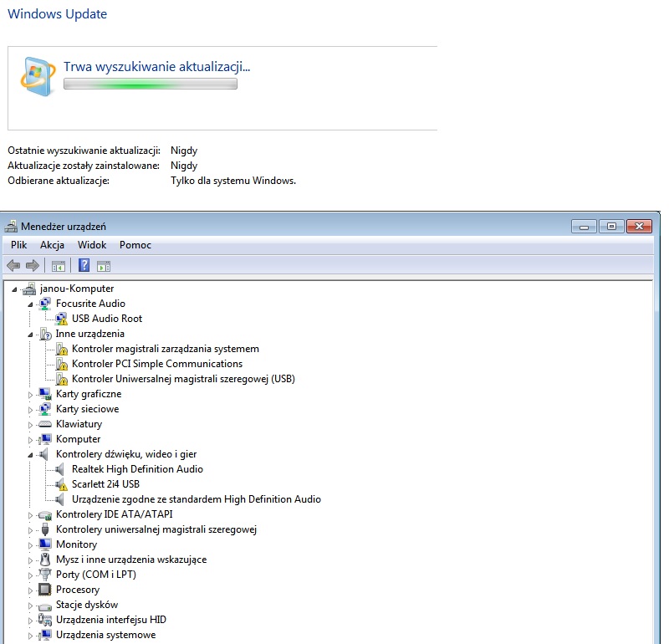Collapse Kontrolery dźwięku, wideo i gier branch
The width and height of the screenshot is (669, 644).
[x=30, y=455]
